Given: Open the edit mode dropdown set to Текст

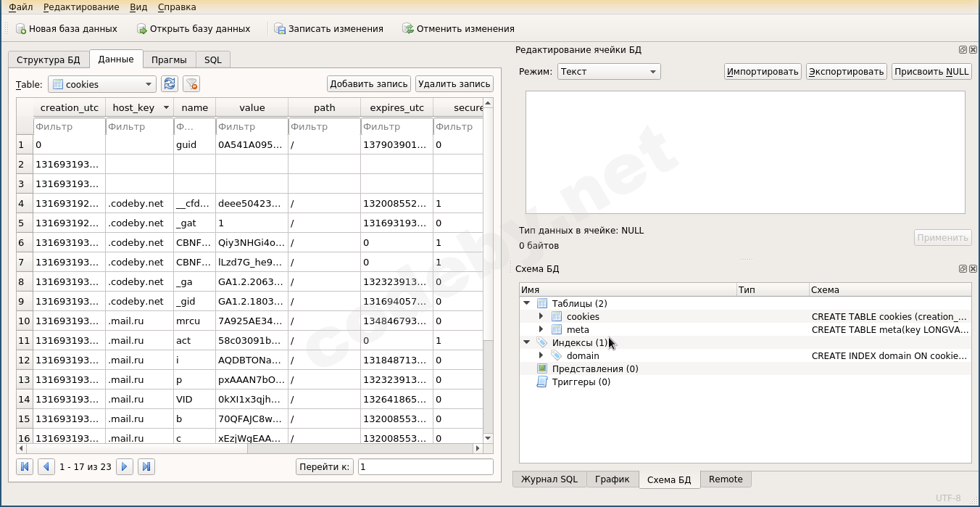Looking at the screenshot, I should coord(609,71).
